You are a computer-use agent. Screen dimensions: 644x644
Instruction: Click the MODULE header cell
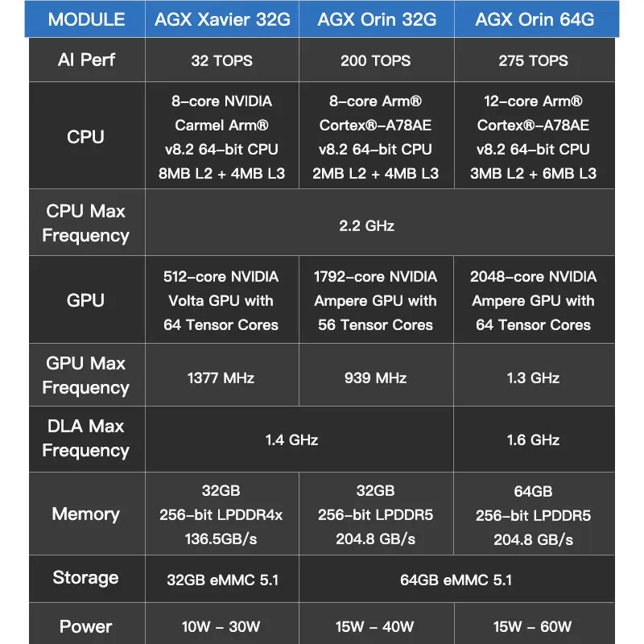[x=86, y=19]
